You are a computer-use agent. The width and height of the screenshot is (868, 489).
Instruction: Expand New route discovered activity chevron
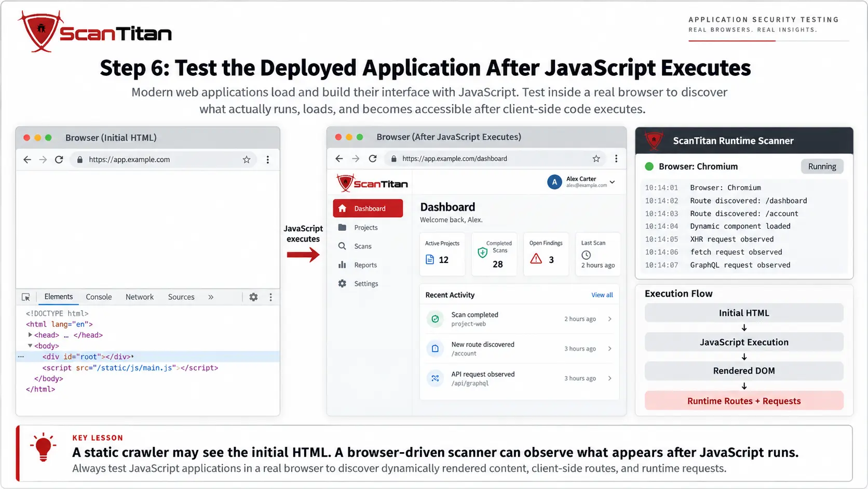(610, 349)
